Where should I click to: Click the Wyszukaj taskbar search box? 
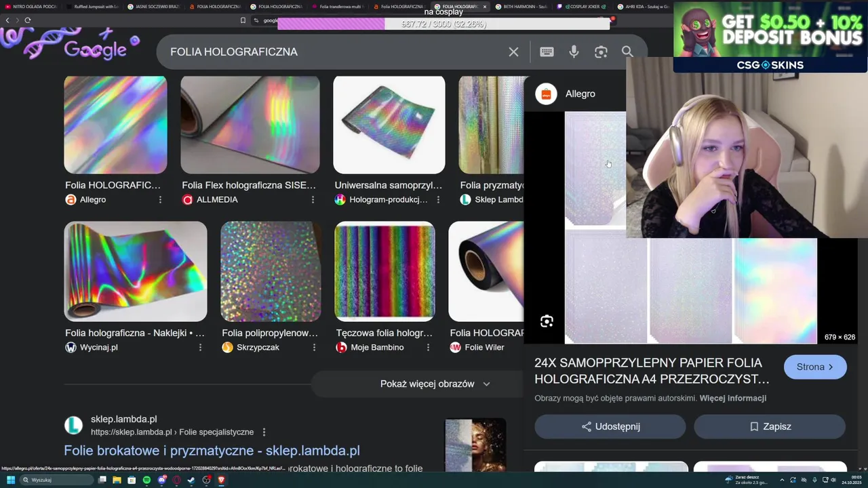click(57, 480)
